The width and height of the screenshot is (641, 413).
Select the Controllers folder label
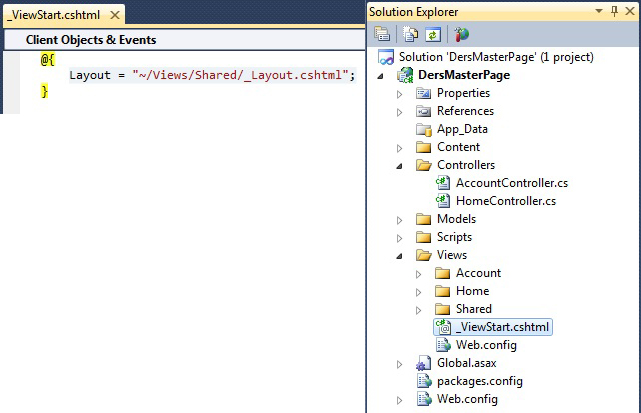[x=466, y=165]
